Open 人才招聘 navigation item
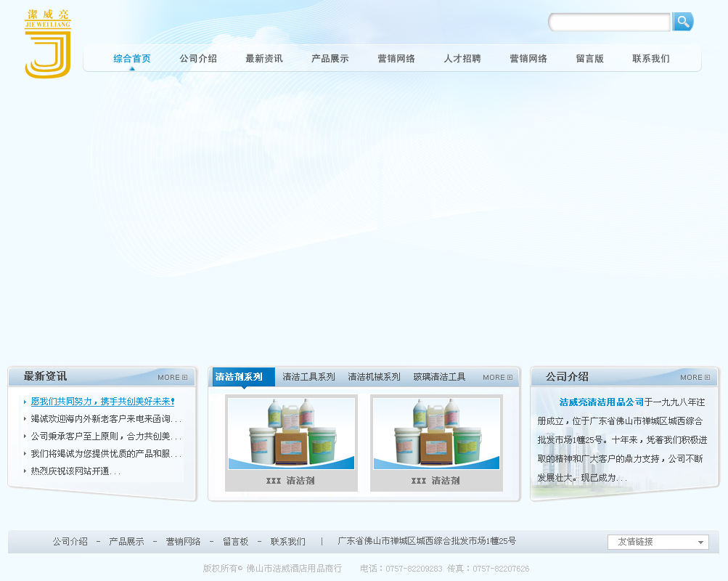The image size is (728, 581). (462, 59)
